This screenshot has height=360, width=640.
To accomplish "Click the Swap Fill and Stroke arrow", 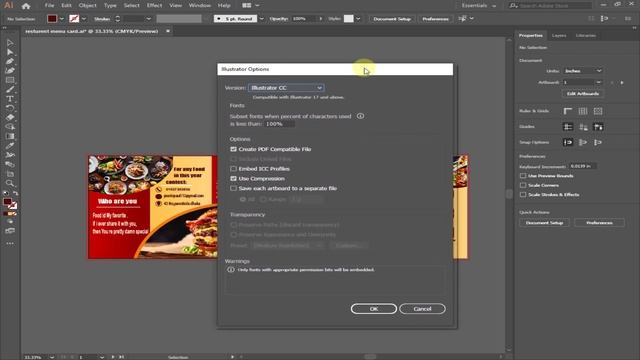I will pyautogui.click(x=15, y=193).
